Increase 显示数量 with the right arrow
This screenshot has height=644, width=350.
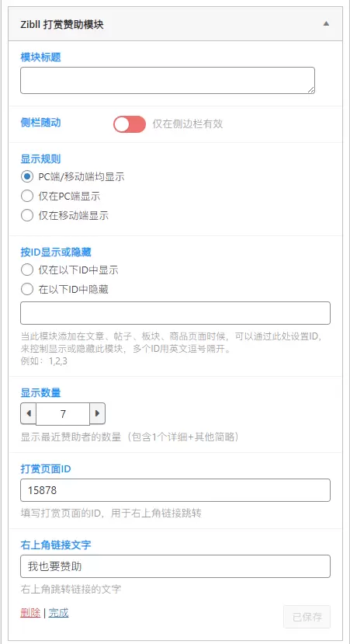(97, 413)
